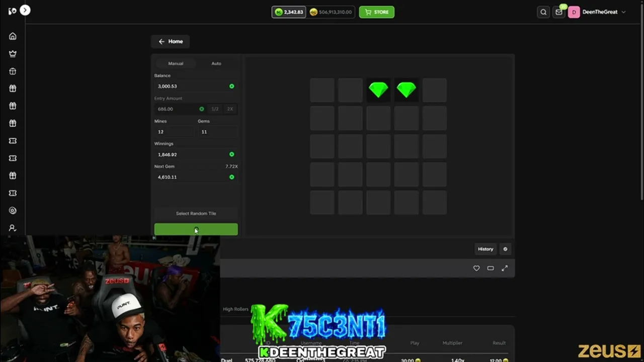Click the Select Random Tile button
This screenshot has width=644, height=362.
click(196, 213)
